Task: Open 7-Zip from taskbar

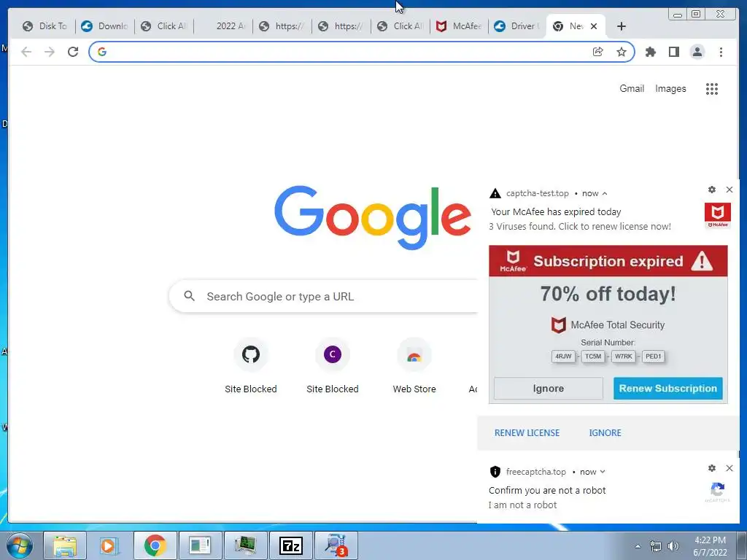Action: point(291,545)
